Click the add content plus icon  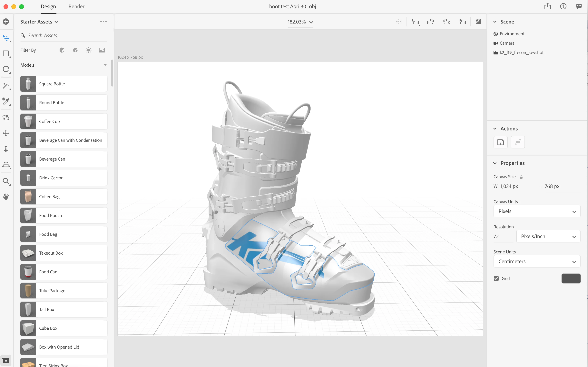[6, 22]
